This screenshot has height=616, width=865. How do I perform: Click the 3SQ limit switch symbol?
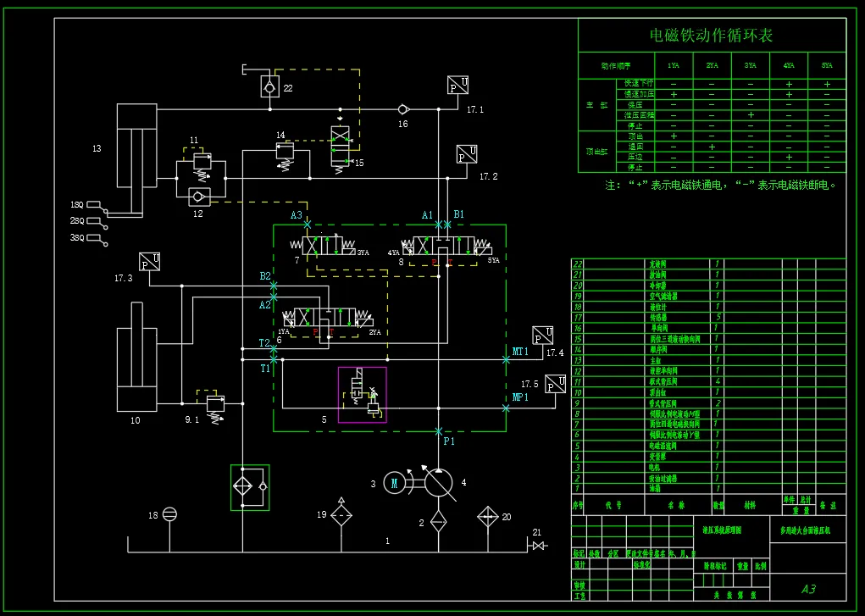coord(97,240)
